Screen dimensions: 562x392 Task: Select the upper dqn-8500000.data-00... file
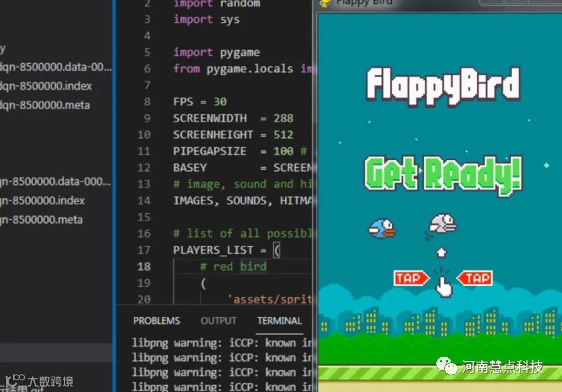click(56, 67)
